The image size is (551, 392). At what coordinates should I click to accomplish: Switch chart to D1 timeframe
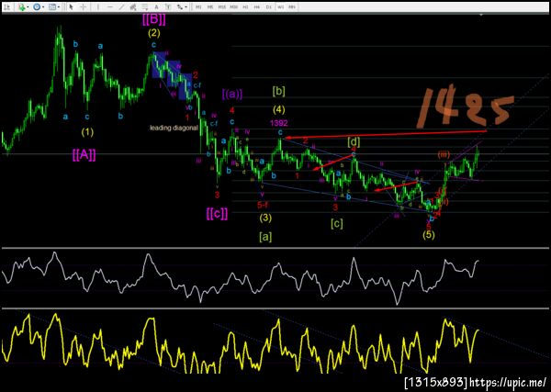[268, 7]
